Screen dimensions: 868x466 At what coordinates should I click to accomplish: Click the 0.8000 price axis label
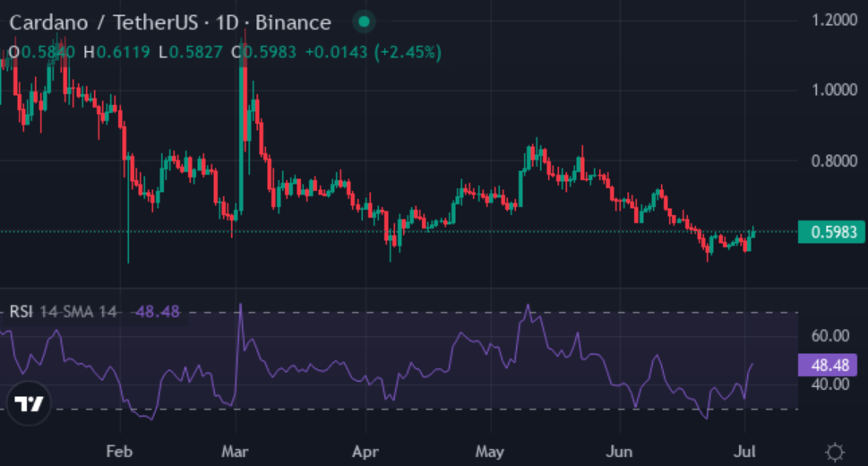tap(834, 161)
